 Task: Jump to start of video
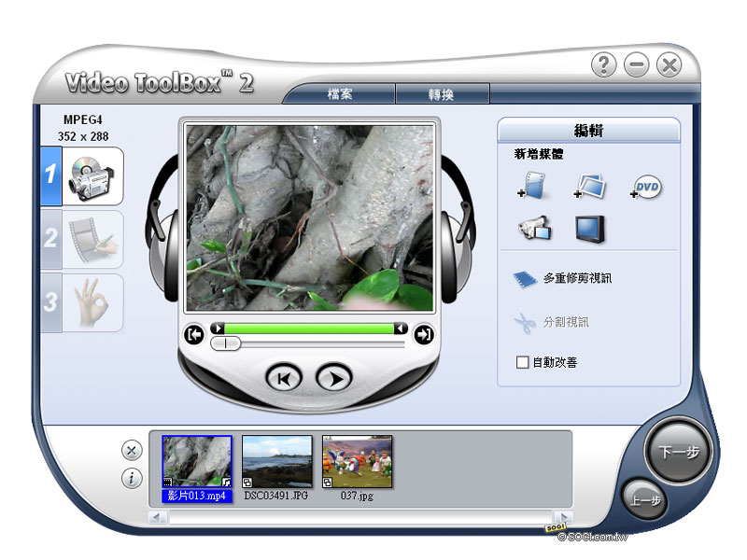284,379
